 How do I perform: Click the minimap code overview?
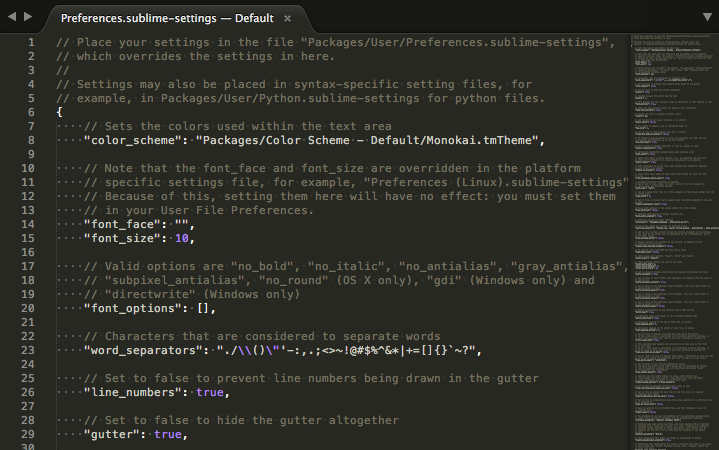pyautogui.click(x=675, y=241)
